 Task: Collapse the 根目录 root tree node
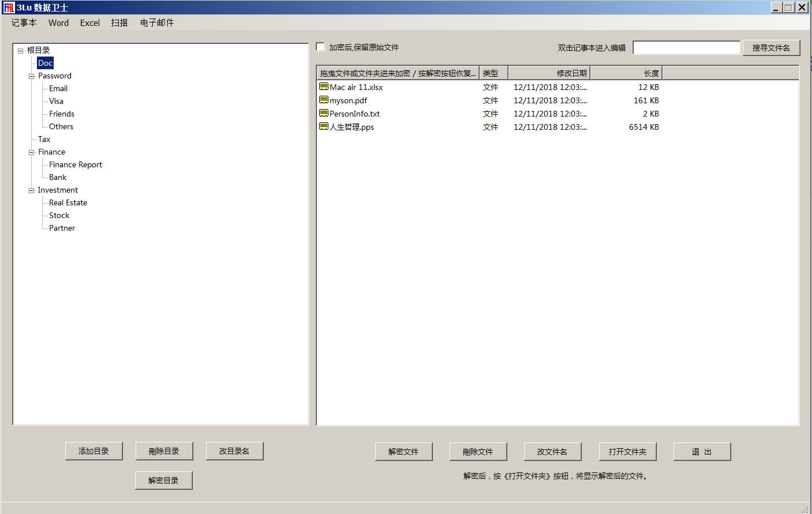point(21,51)
